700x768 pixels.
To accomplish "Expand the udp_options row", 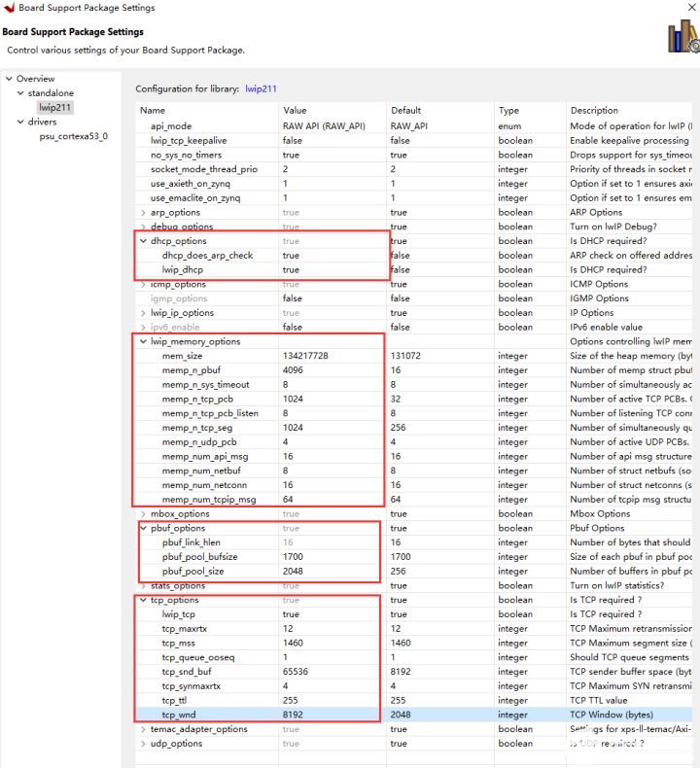I will [x=143, y=744].
